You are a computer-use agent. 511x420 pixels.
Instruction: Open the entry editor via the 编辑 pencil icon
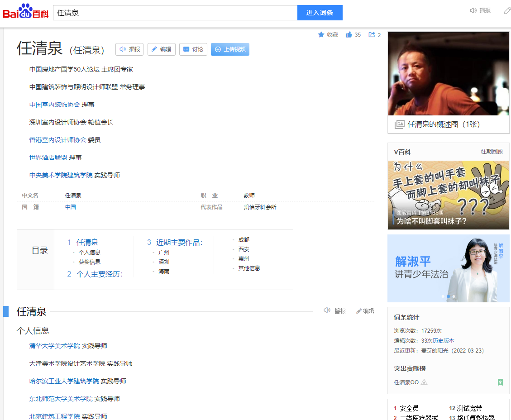(154, 49)
